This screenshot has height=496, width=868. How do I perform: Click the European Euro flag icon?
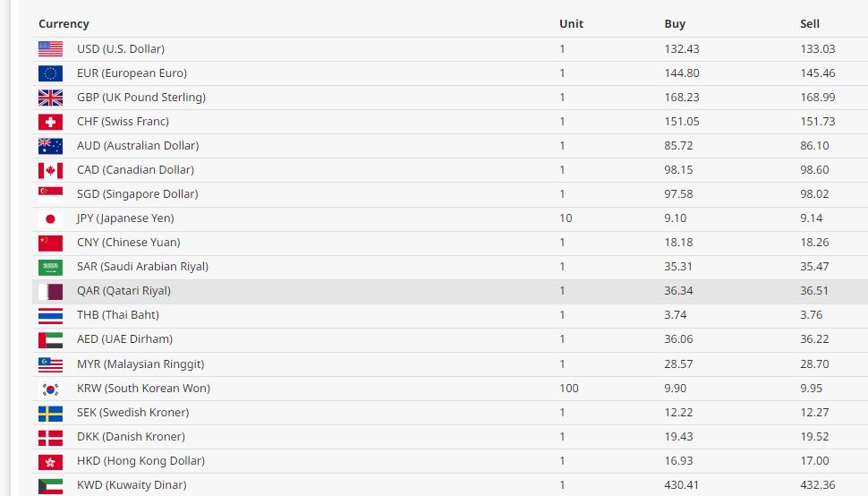pyautogui.click(x=50, y=73)
